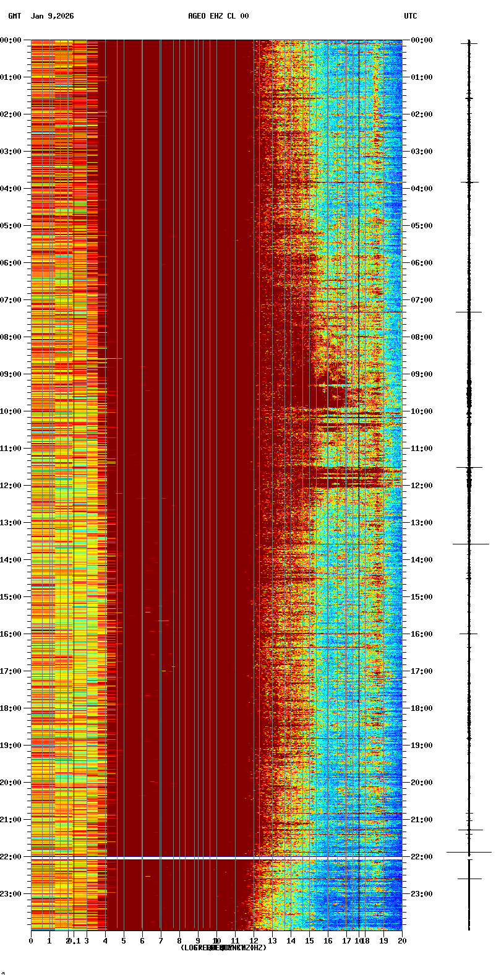Select the Jan 9,2026 date text
This screenshot has height=980, width=496.
point(52,16)
